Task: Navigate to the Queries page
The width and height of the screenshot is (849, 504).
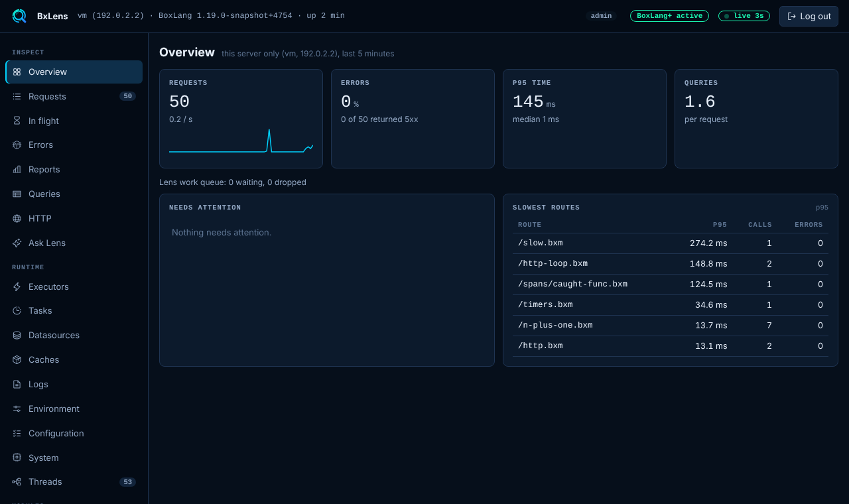Action: [x=74, y=194]
